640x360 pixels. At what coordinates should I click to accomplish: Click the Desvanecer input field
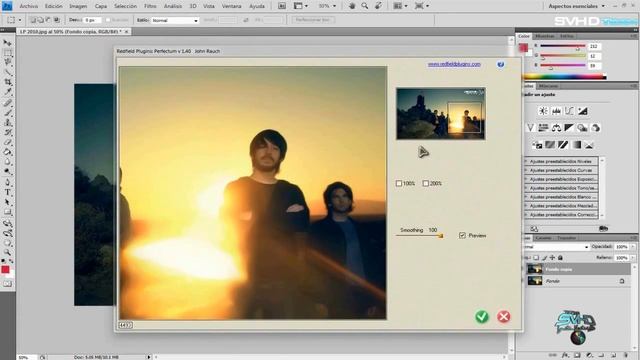[x=91, y=20]
